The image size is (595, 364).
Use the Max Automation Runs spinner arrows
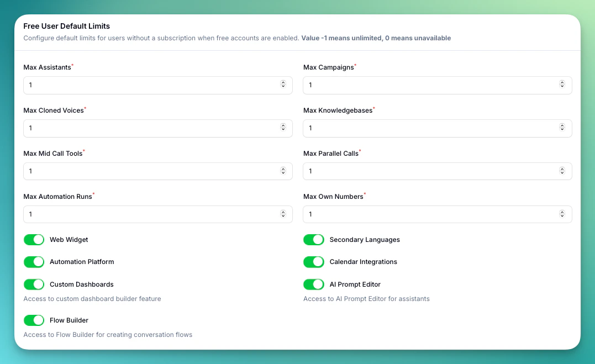283,214
